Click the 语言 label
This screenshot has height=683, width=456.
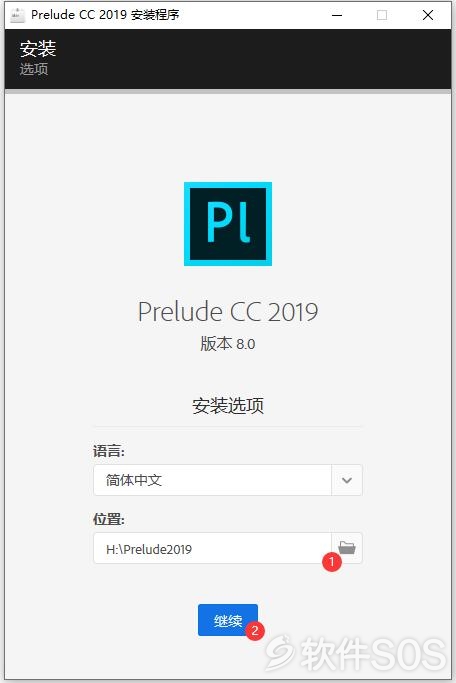pyautogui.click(x=109, y=451)
